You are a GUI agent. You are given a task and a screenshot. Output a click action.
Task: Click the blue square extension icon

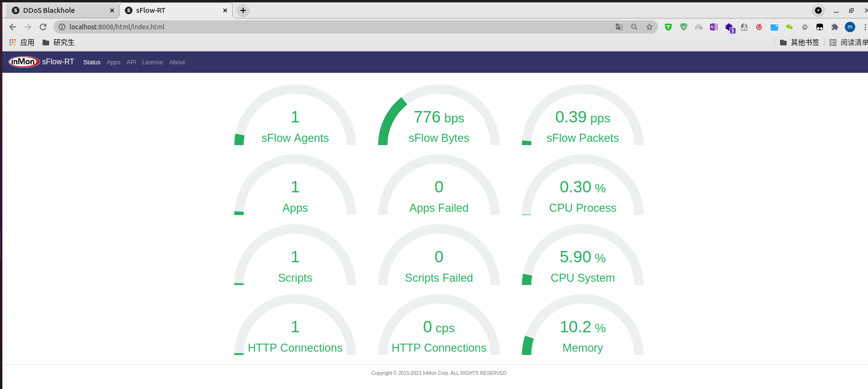point(774,27)
